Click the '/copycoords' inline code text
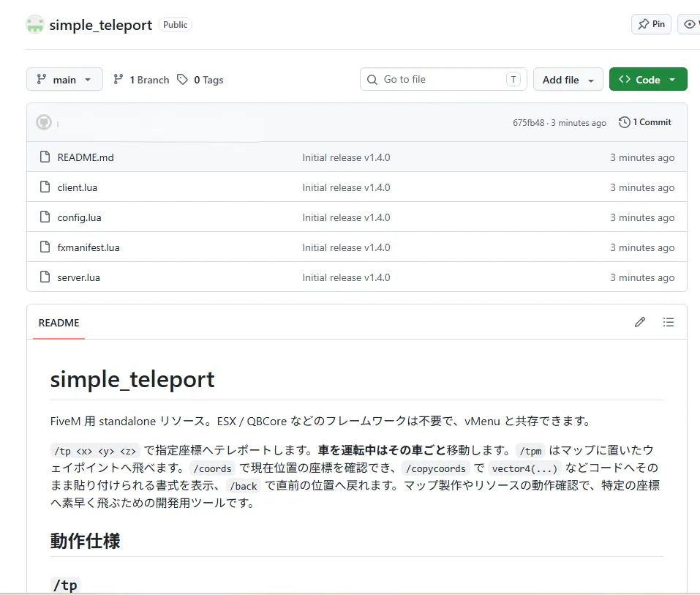 tap(436, 468)
